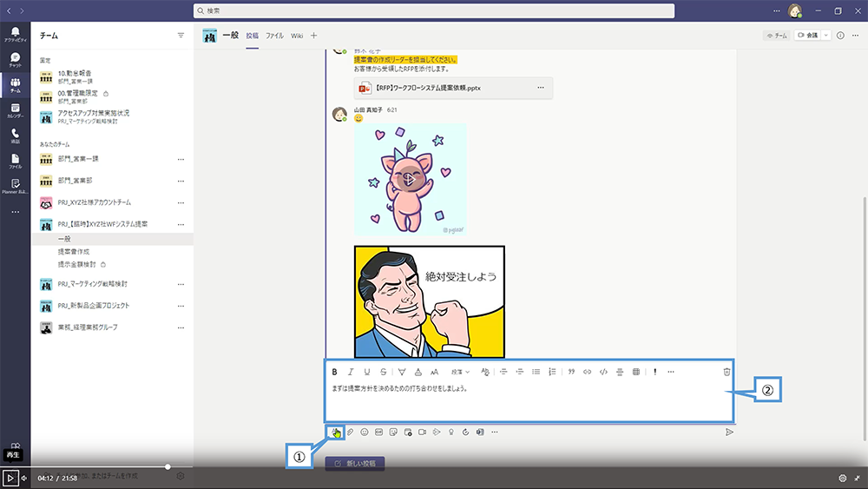The width and height of the screenshot is (868, 489).
Task: Click the bulleted list icon
Action: [x=536, y=372]
